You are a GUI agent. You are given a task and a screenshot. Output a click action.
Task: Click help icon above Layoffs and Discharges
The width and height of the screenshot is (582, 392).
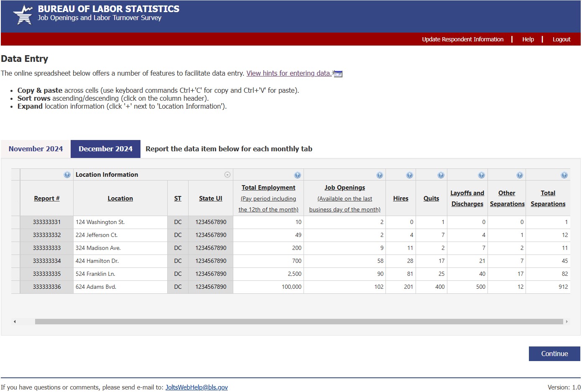(x=481, y=175)
